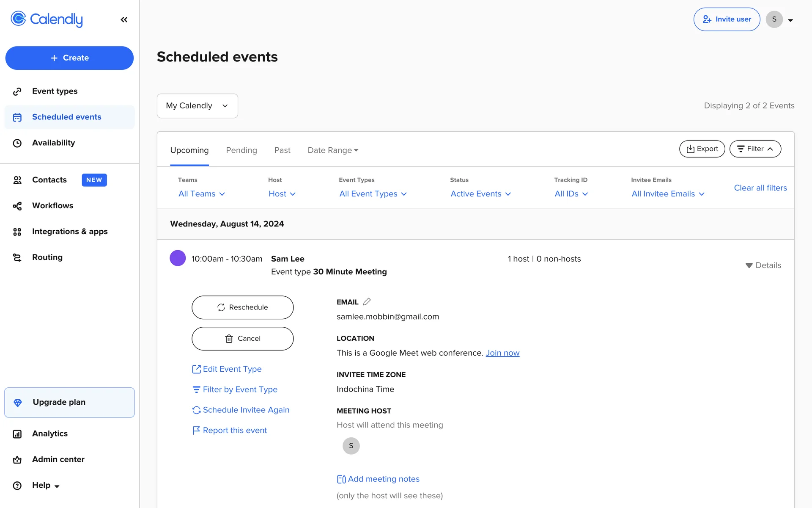Click the Join now link
This screenshot has height=508, width=812.
(502, 353)
